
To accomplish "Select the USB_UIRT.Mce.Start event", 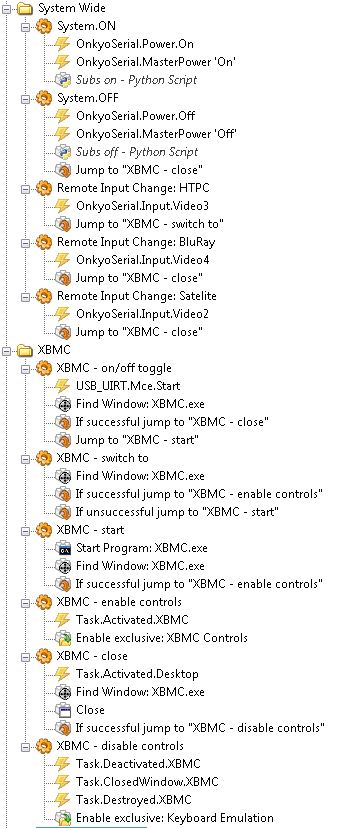I will (128, 386).
